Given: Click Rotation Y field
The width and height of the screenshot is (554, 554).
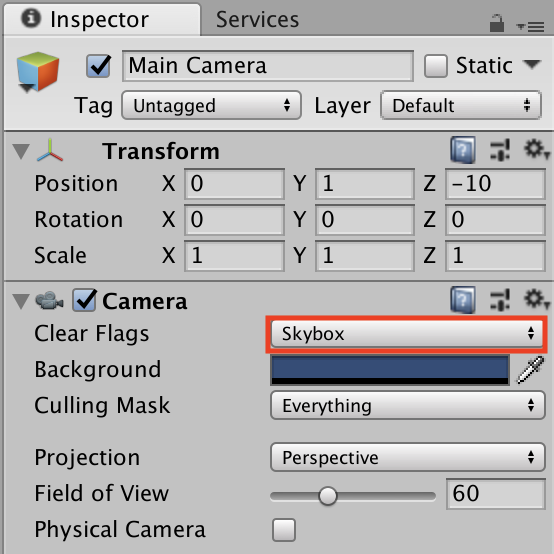Looking at the screenshot, I should pyautogui.click(x=365, y=220).
